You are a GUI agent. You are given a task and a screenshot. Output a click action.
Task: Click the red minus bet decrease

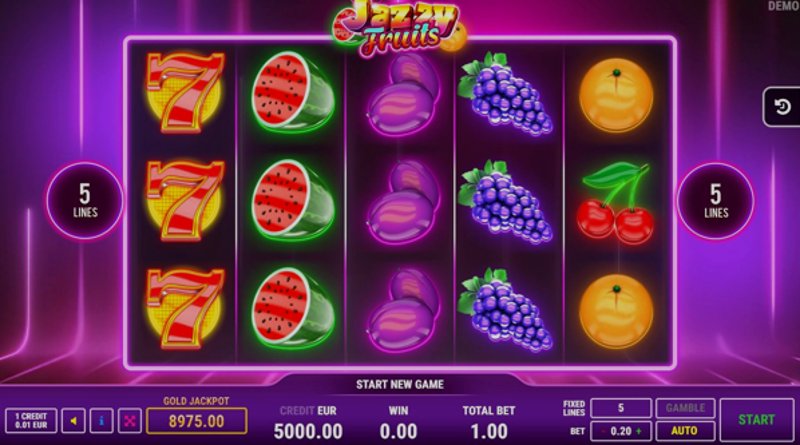[604, 431]
